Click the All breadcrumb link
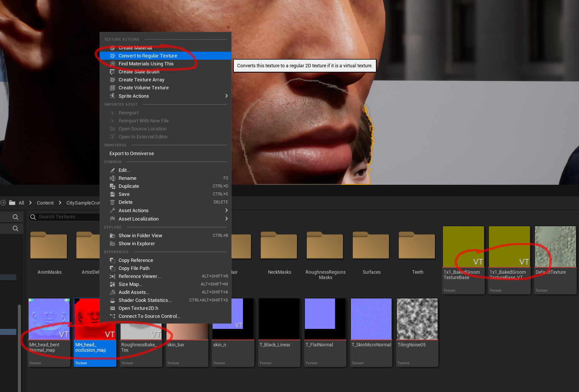The height and width of the screenshot is (392, 579). (21, 203)
